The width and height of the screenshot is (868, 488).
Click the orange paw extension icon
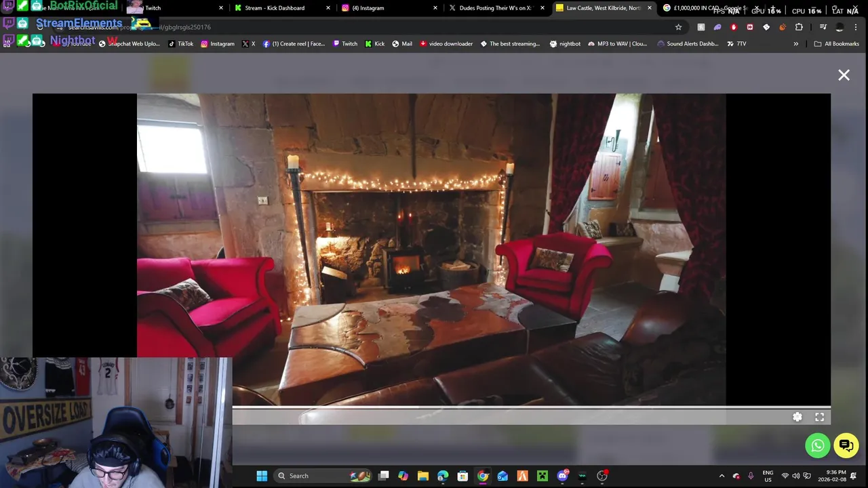(783, 27)
